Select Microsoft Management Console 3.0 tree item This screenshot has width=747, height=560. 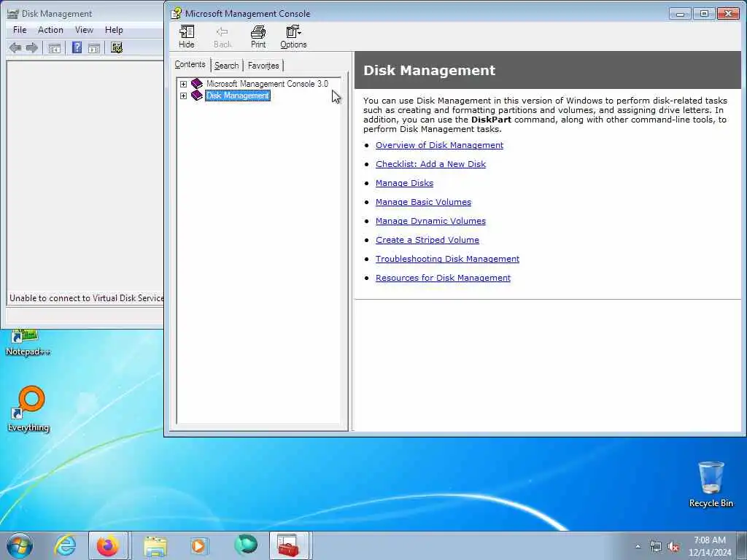tap(267, 84)
